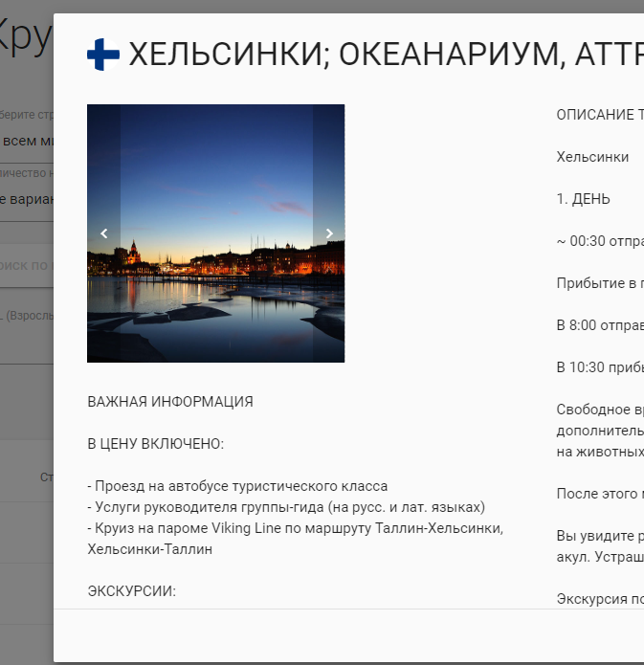The width and height of the screenshot is (644, 665).
Task: Show the previous photo with the left arrow
Action: [x=104, y=233]
